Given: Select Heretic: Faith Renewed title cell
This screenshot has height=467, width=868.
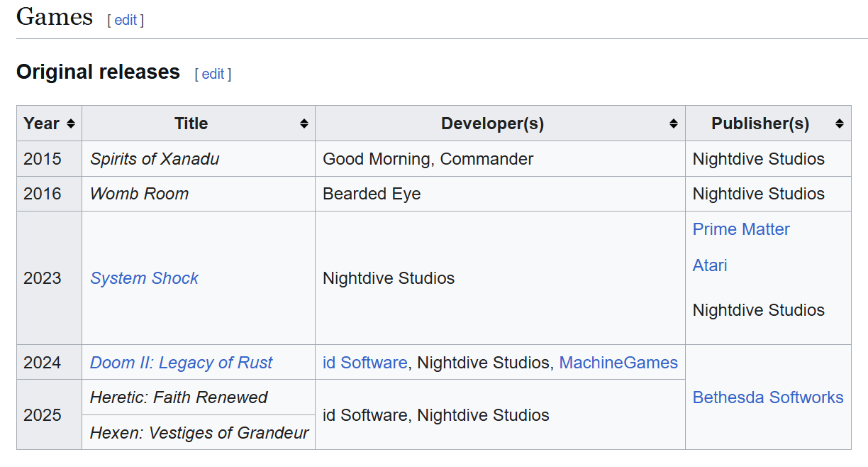Looking at the screenshot, I should point(199,397).
